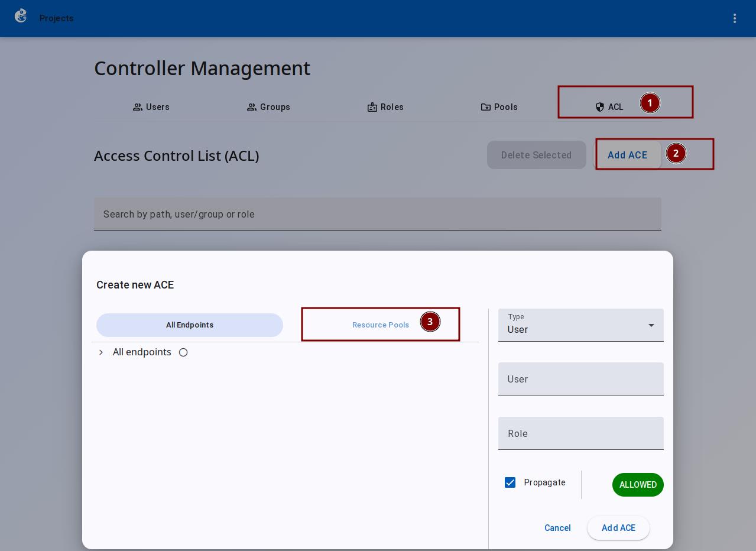Confirm with dialog's Add ACE button
This screenshot has height=551, width=756.
[618, 528]
